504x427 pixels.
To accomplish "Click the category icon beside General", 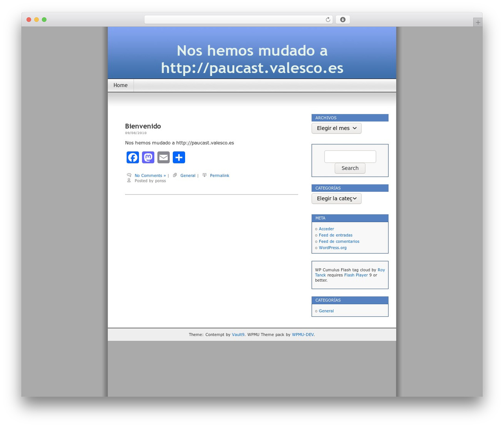I will click(x=175, y=175).
